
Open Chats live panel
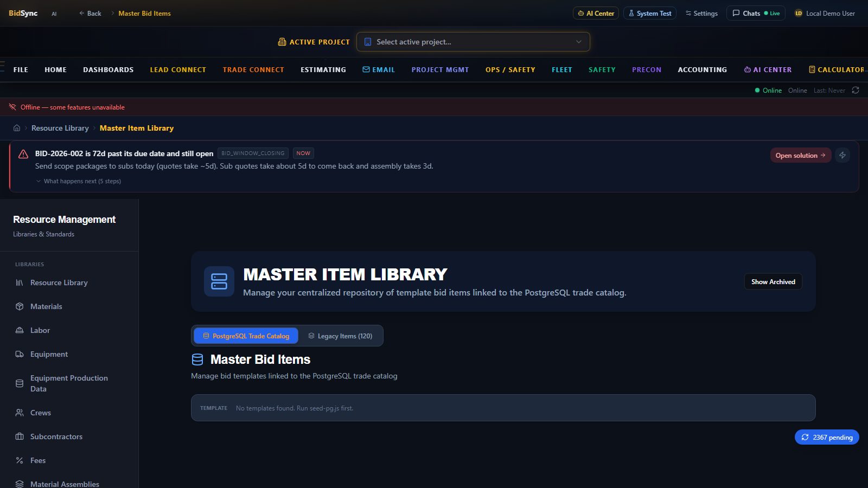pyautogui.click(x=756, y=13)
